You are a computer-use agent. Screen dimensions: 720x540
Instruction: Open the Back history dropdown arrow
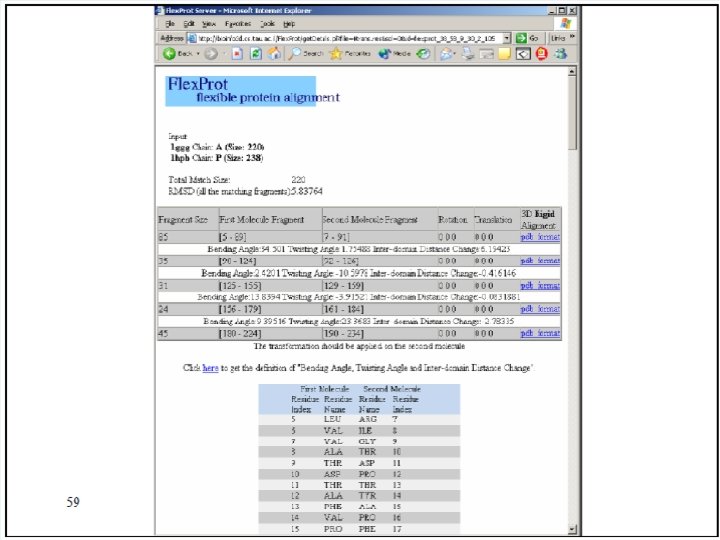click(x=198, y=54)
